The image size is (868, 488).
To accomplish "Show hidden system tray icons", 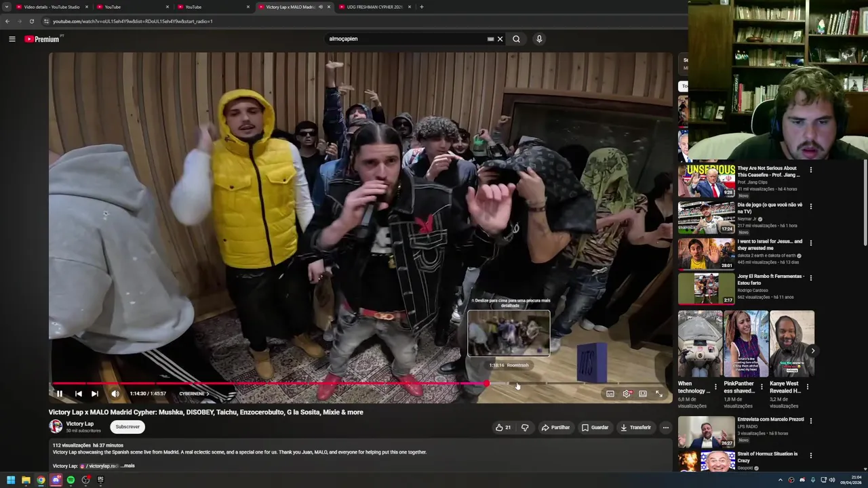I will (x=780, y=480).
